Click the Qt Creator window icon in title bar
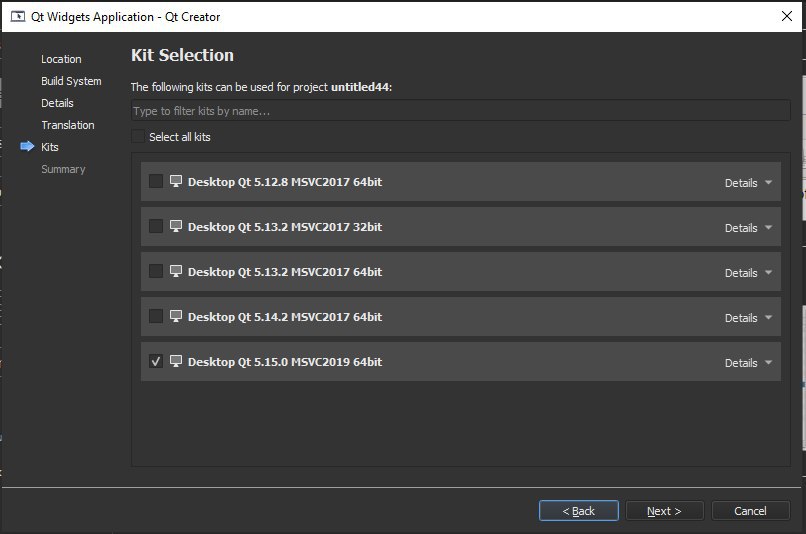Viewport: 806px width, 534px height. point(17,16)
